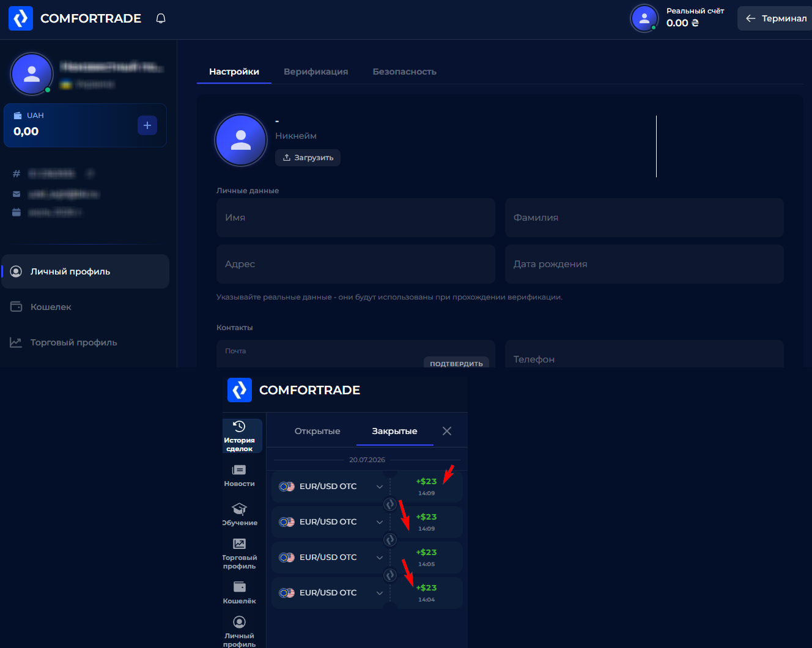Expand EUR/USD OTC deal at 14:05
812x648 pixels.
pos(380,558)
